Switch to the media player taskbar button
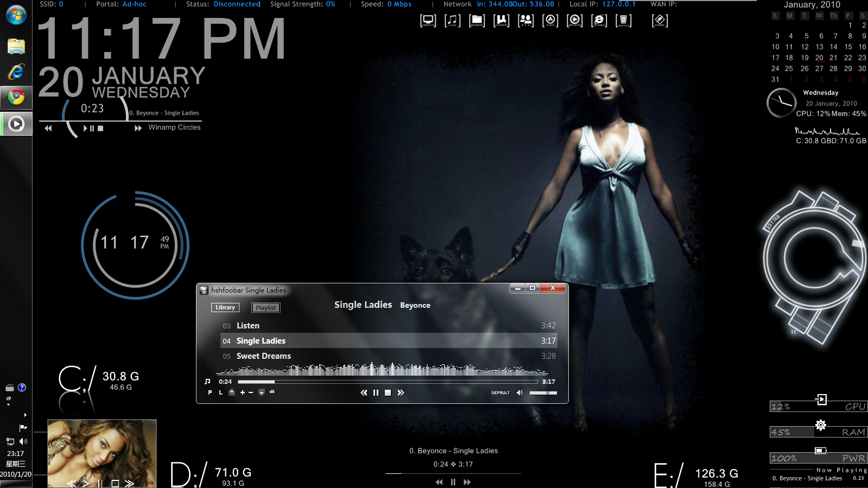 point(16,124)
